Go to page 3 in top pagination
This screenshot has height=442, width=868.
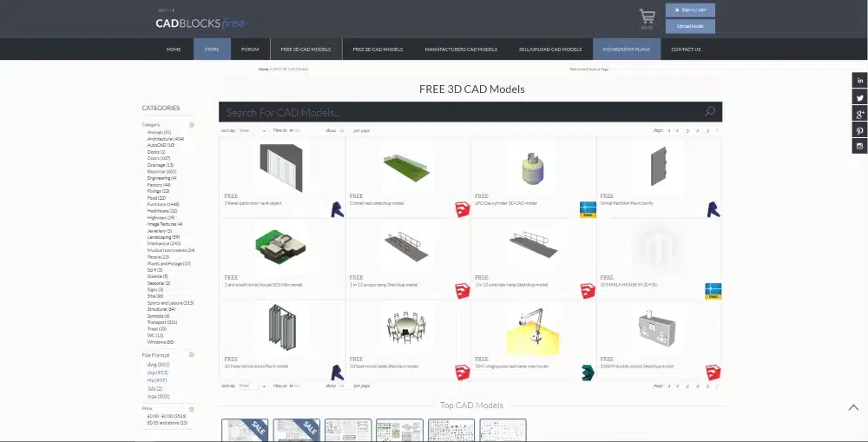click(687, 131)
